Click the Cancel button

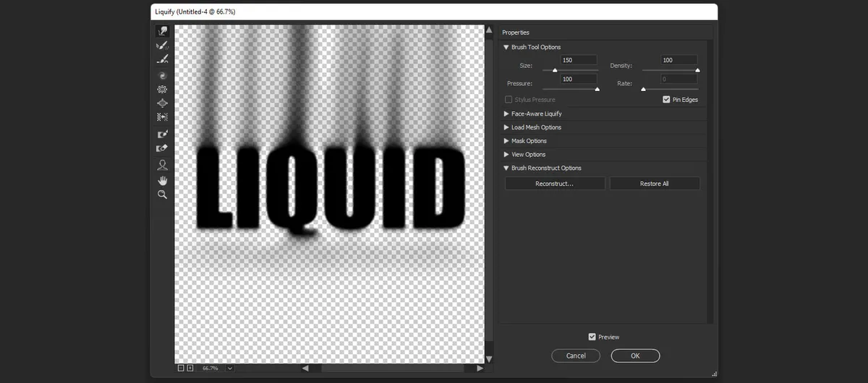pos(576,356)
